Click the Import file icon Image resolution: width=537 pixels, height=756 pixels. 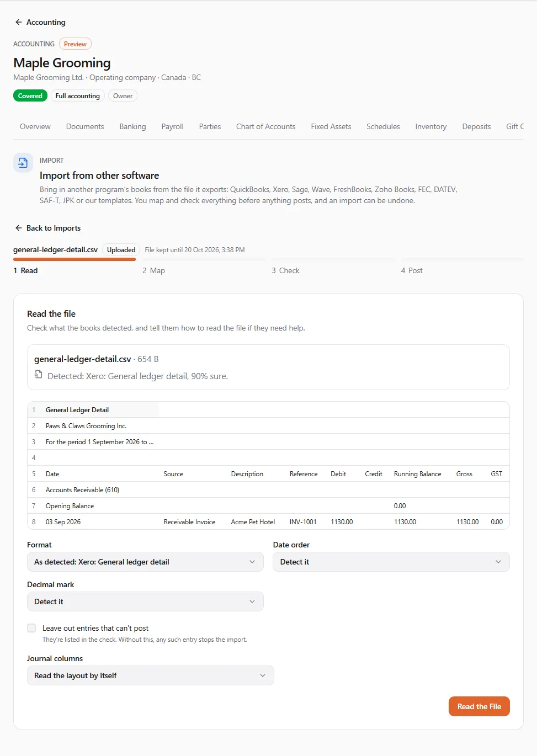(x=23, y=163)
